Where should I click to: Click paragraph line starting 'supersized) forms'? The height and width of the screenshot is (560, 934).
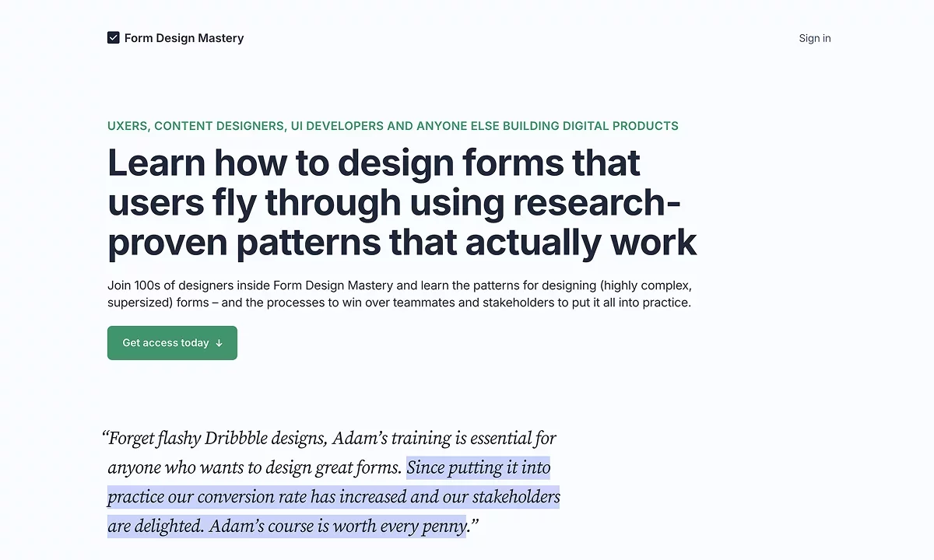[x=399, y=303]
